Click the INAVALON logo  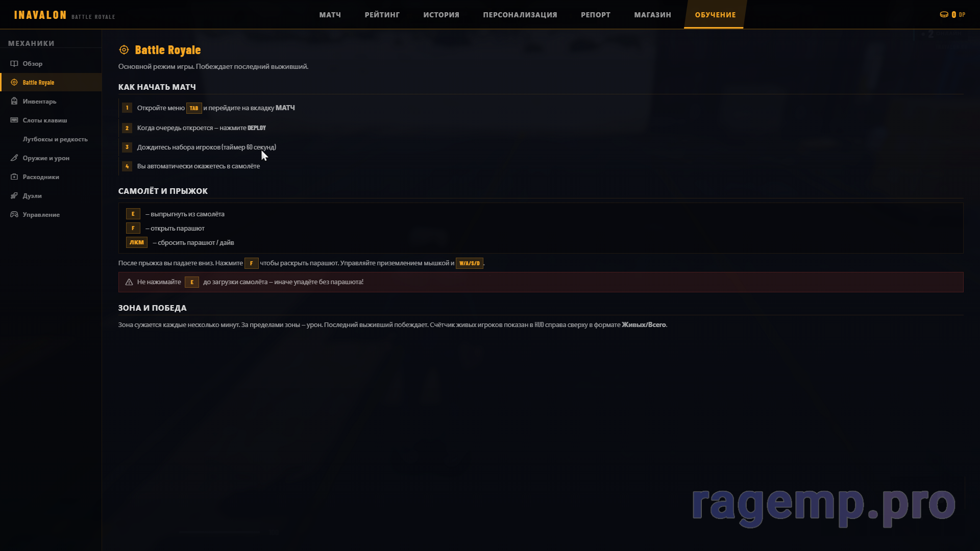[x=40, y=15]
